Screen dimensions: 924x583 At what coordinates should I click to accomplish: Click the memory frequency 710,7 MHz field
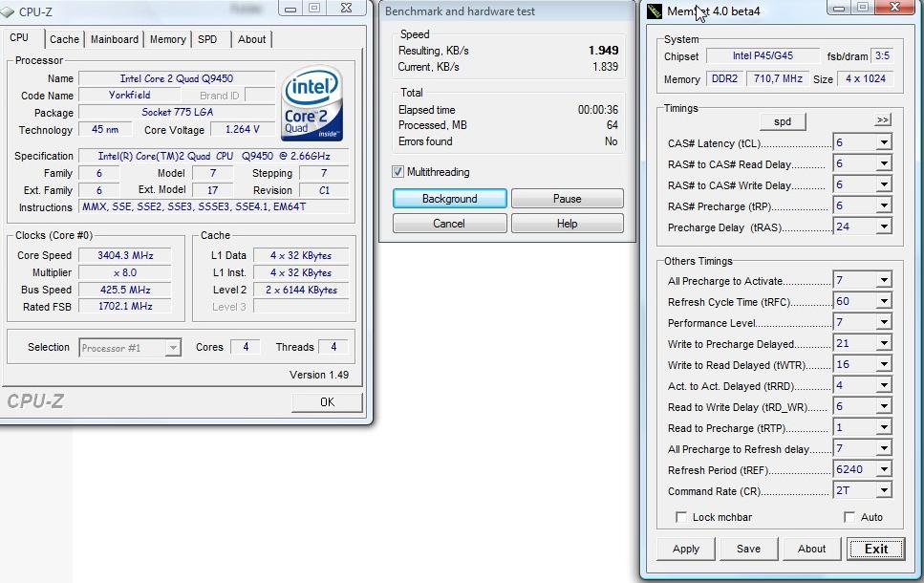click(778, 78)
